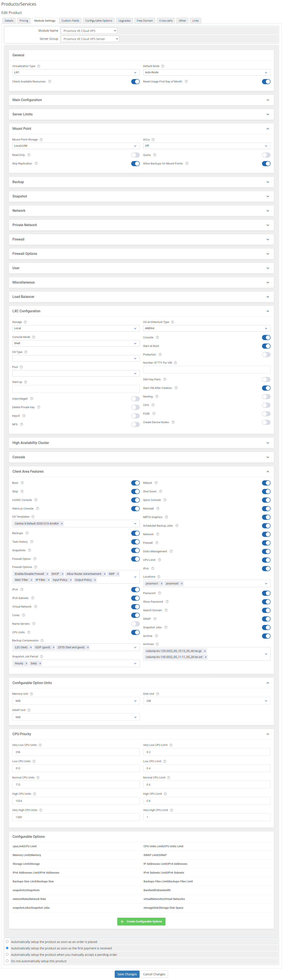Screen dimensions: 283x980
Task: Click help icon beside Very Low CPU Units
Action: (x=40, y=745)
